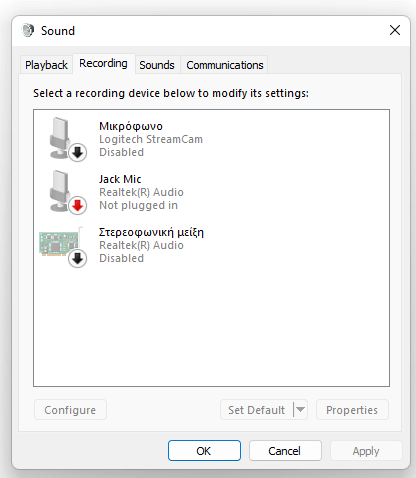Click the disabled arrow badge on Μικρόφωνο
416x478 pixels.
[78, 152]
